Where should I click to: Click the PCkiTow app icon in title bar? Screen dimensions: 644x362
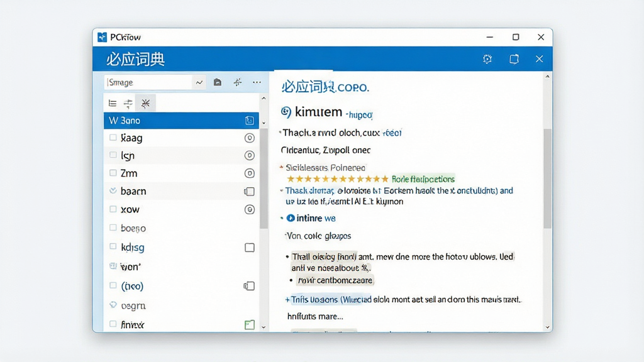tap(103, 37)
